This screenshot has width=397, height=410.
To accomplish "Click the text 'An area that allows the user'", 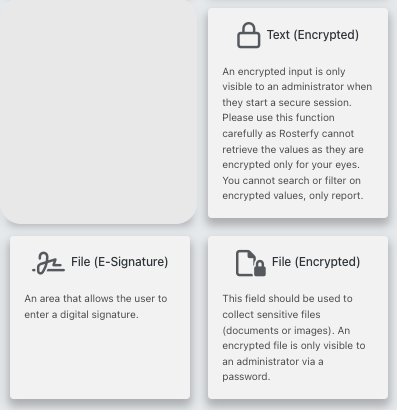I will click(x=96, y=298).
